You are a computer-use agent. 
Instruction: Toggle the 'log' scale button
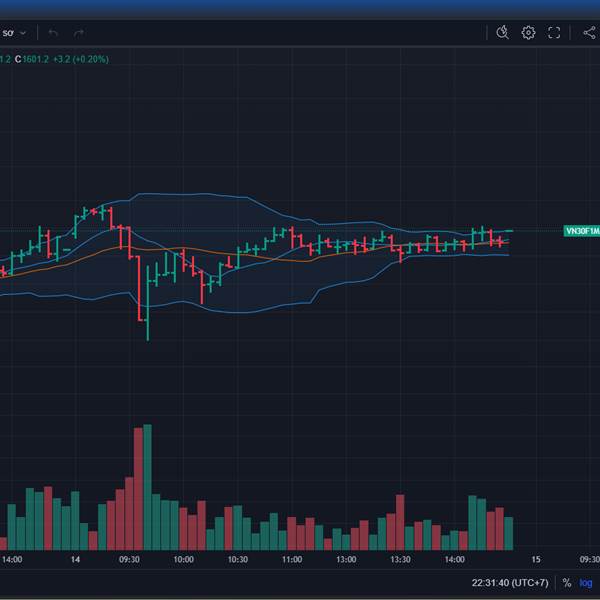point(585,583)
